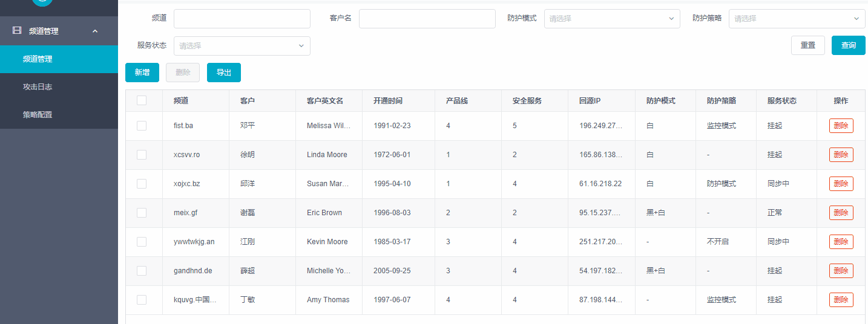
Task: Check the row checkbox for meix.gf
Action: click(x=142, y=213)
